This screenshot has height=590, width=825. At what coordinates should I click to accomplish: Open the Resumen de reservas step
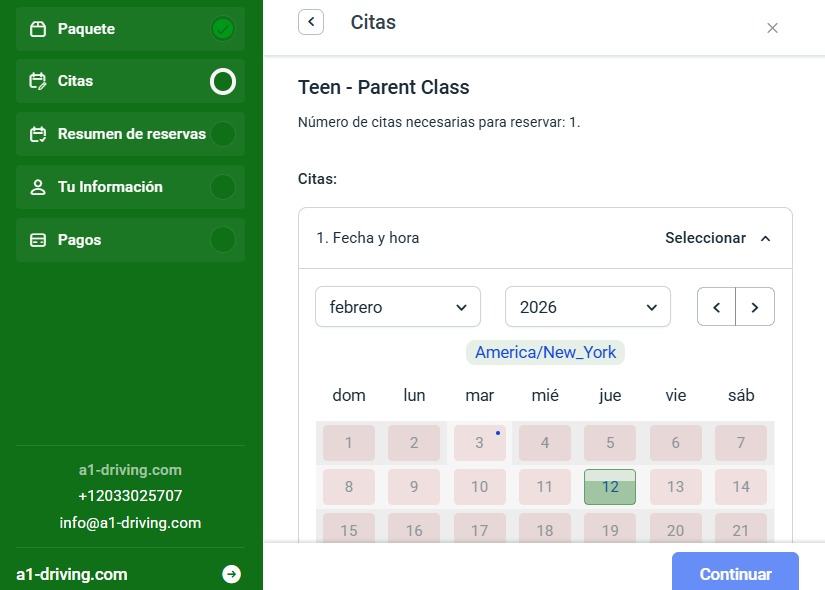coord(131,134)
